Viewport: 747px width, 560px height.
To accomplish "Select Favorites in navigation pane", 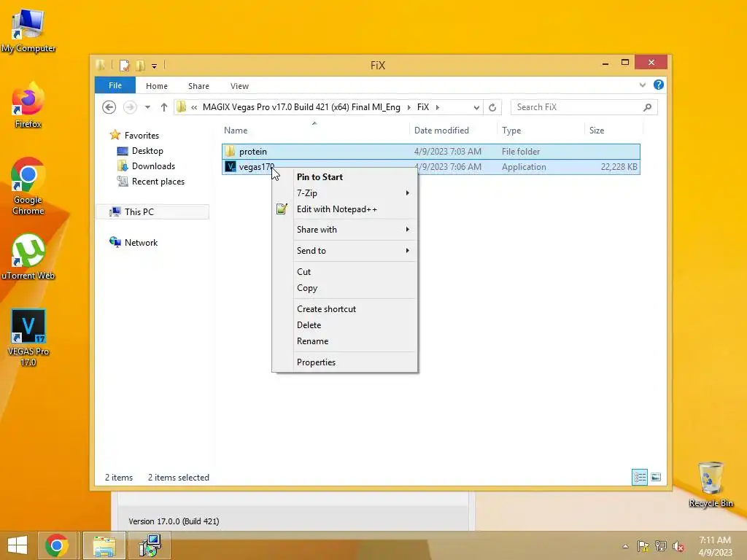I will (x=142, y=135).
